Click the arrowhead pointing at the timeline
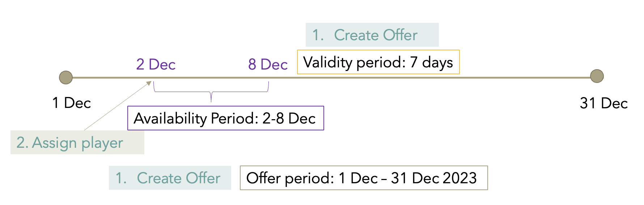 [149, 83]
